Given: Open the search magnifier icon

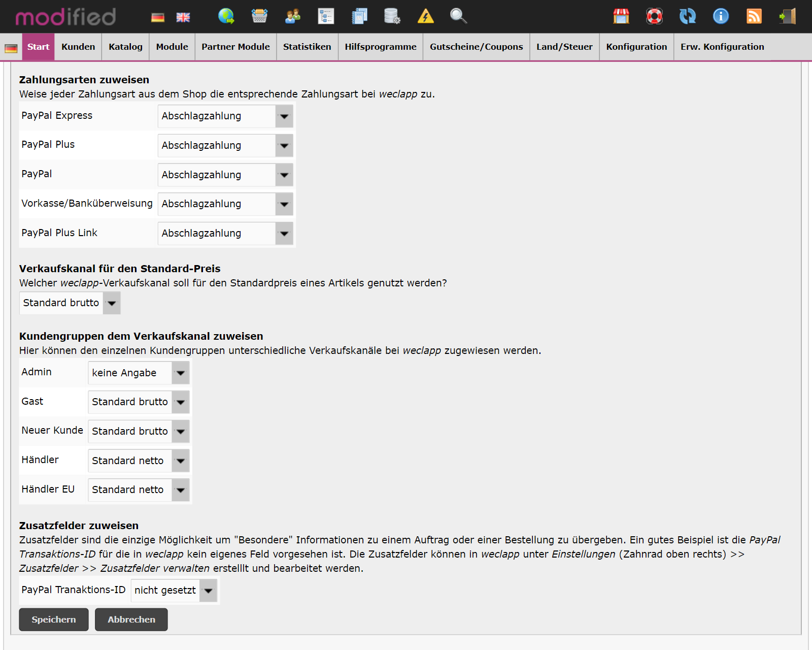Looking at the screenshot, I should 458,16.
